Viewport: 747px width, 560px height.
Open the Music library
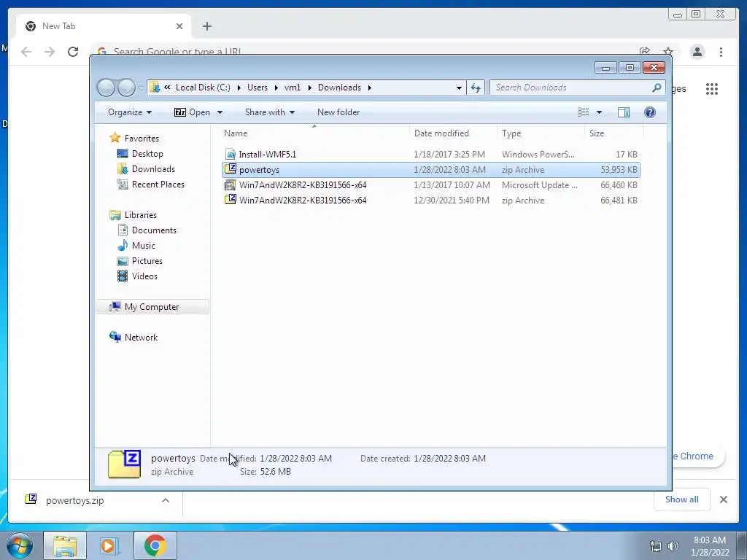click(x=144, y=245)
